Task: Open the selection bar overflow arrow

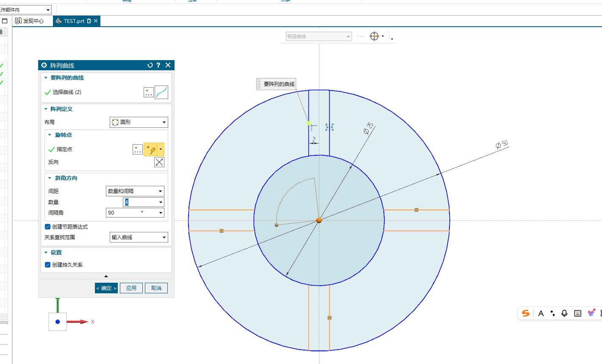Action: pyautogui.click(x=392, y=39)
